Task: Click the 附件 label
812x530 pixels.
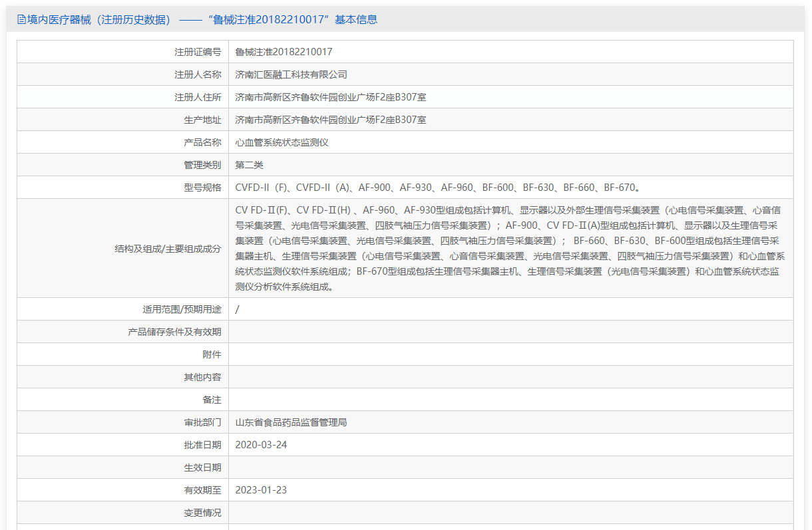Action: point(212,354)
